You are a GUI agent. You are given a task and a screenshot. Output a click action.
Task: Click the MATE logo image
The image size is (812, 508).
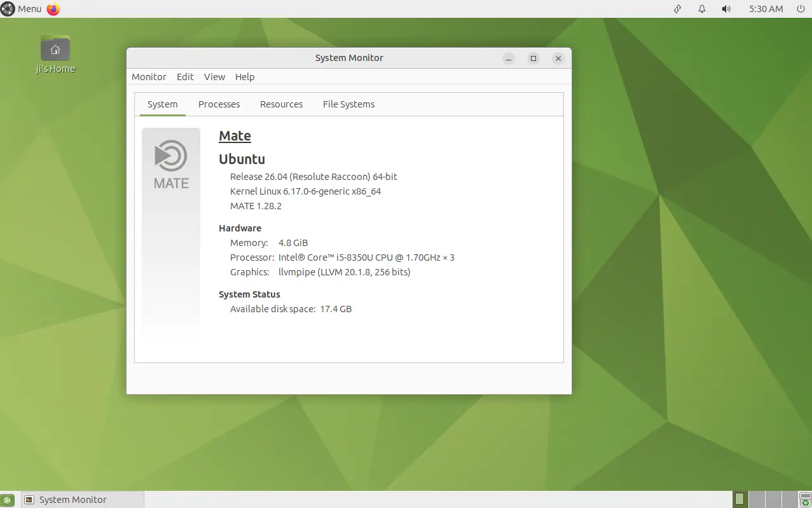pos(171,165)
